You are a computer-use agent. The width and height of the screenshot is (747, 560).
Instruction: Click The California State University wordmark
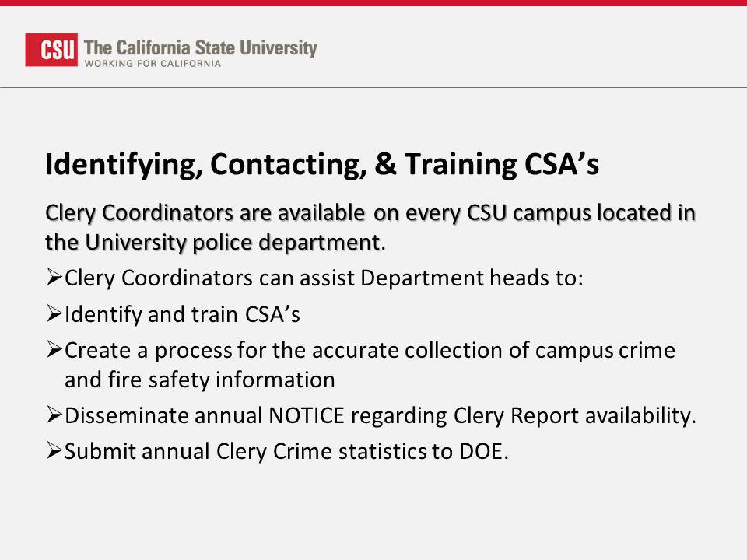201,47
